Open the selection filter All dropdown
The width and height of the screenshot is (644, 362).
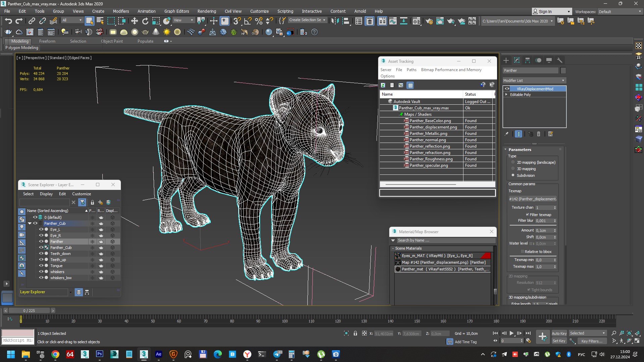[72, 20]
